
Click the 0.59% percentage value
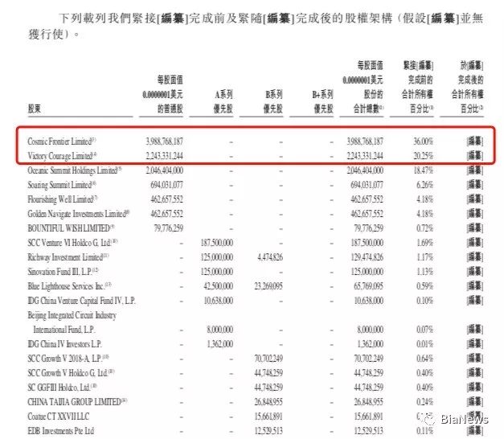(x=424, y=286)
